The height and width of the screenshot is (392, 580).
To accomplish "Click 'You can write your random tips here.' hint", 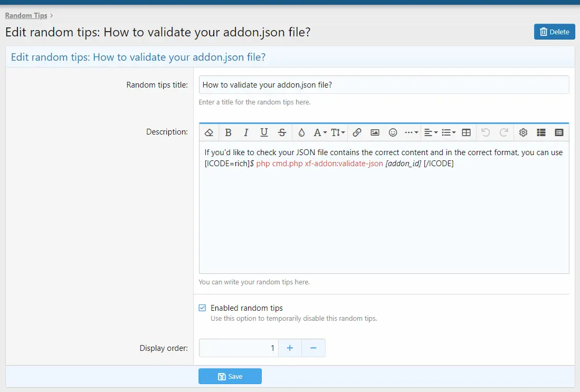I will click(x=254, y=282).
